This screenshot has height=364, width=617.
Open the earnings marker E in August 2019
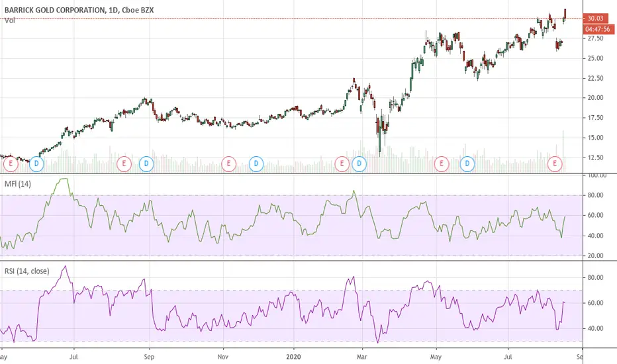pos(124,163)
